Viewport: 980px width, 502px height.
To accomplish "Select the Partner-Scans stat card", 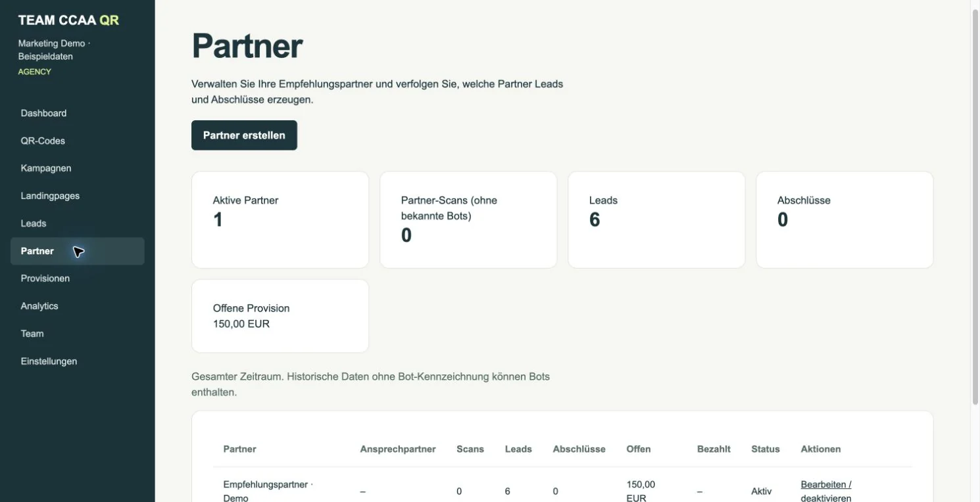I will pos(468,220).
